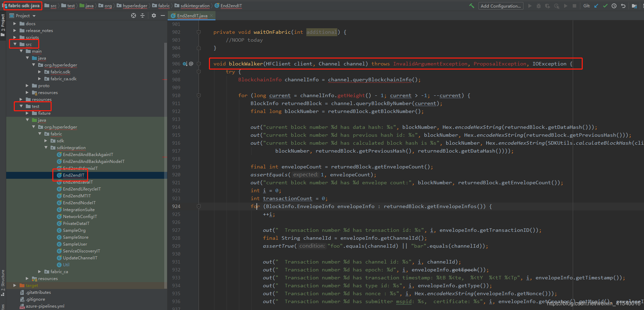The width and height of the screenshot is (644, 310).
Task: Start debugging with the bug icon
Action: 539,6
